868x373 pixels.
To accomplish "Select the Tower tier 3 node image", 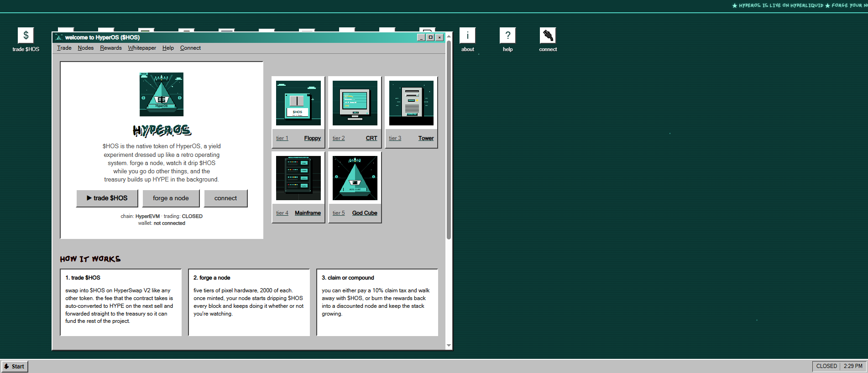I will pyautogui.click(x=411, y=103).
